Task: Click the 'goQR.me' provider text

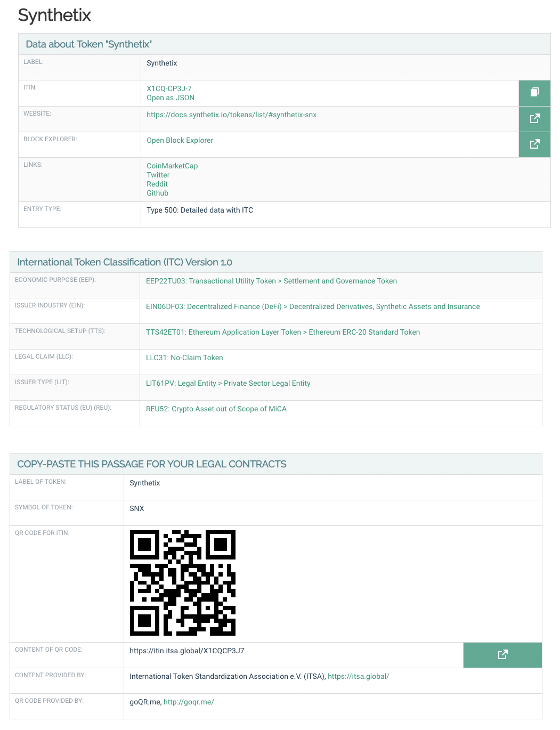Action: [x=145, y=702]
